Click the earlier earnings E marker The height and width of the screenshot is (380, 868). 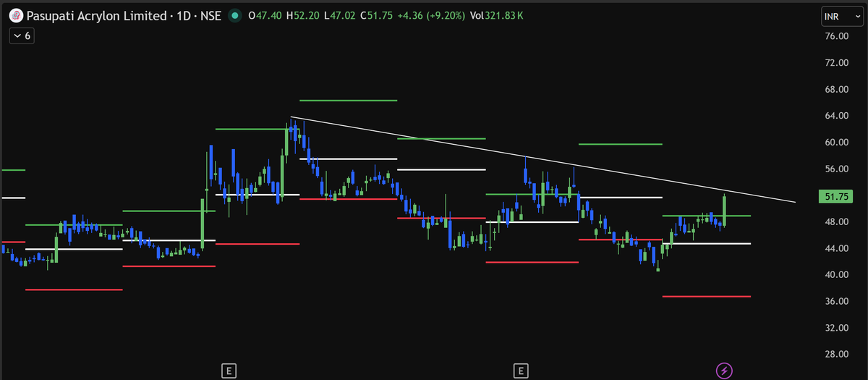point(229,371)
